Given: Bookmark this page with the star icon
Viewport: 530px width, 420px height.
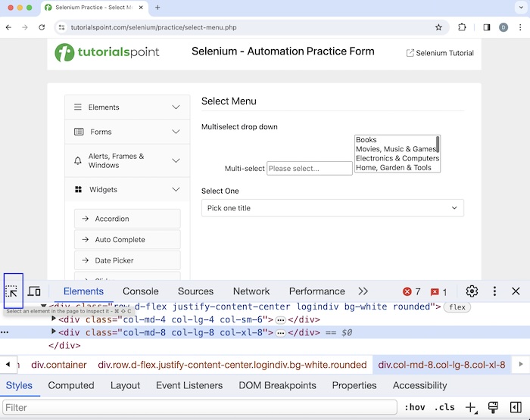Looking at the screenshot, I should [x=438, y=27].
